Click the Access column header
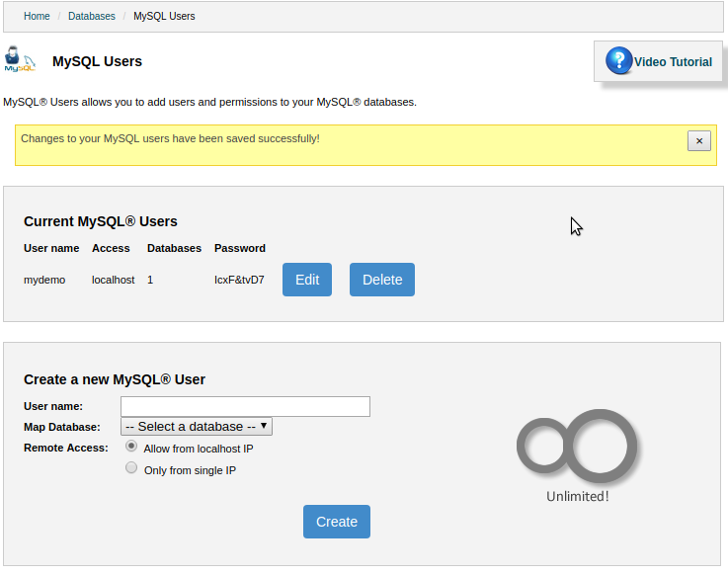 (111, 249)
